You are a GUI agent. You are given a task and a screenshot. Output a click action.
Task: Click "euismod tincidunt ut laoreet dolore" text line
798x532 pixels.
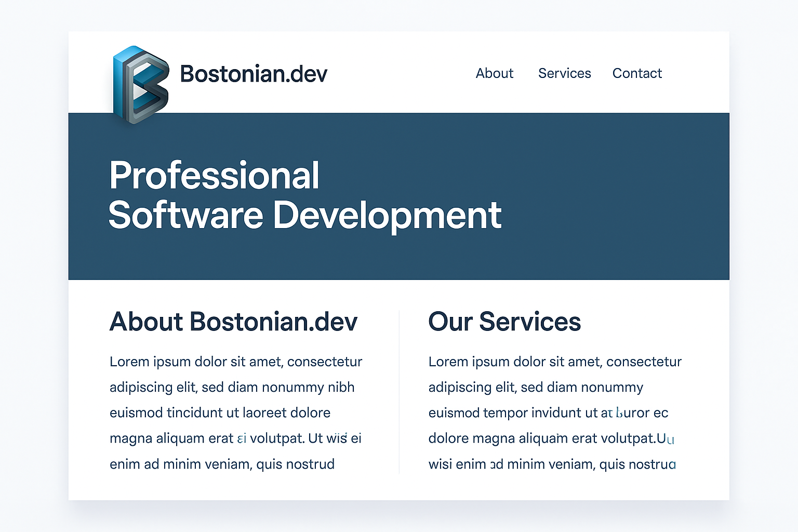220,413
